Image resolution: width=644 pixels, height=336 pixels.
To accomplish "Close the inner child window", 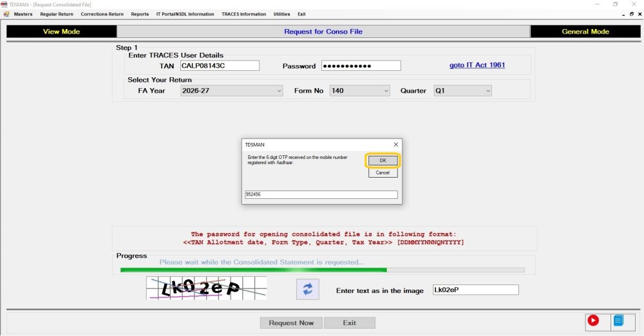I will point(640,14).
